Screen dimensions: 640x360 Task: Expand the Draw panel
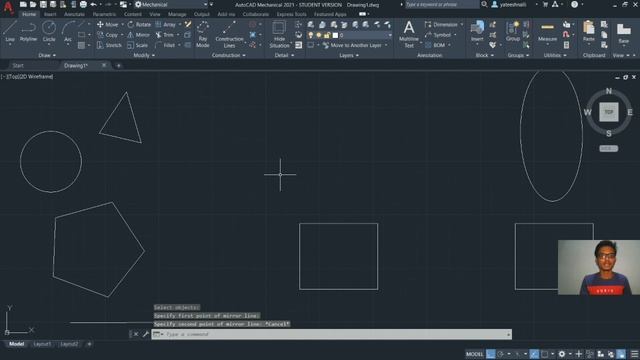tap(47, 55)
